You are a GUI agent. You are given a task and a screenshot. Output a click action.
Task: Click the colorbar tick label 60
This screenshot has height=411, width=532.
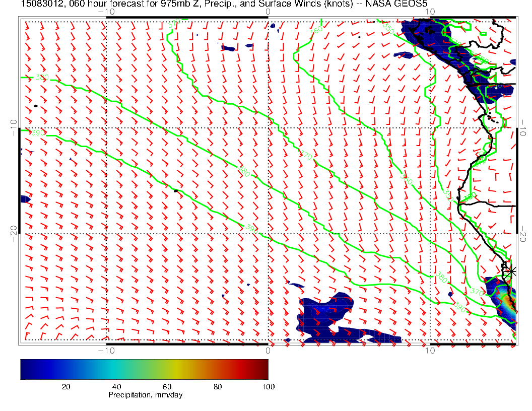click(169, 386)
